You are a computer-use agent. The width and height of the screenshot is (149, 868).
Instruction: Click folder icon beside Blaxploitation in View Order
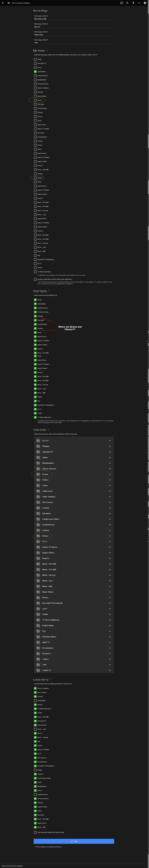pos(38,463)
